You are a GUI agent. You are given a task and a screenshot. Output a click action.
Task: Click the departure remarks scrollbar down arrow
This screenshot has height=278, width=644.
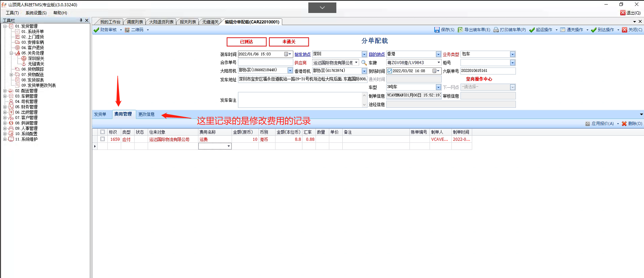pos(364,104)
